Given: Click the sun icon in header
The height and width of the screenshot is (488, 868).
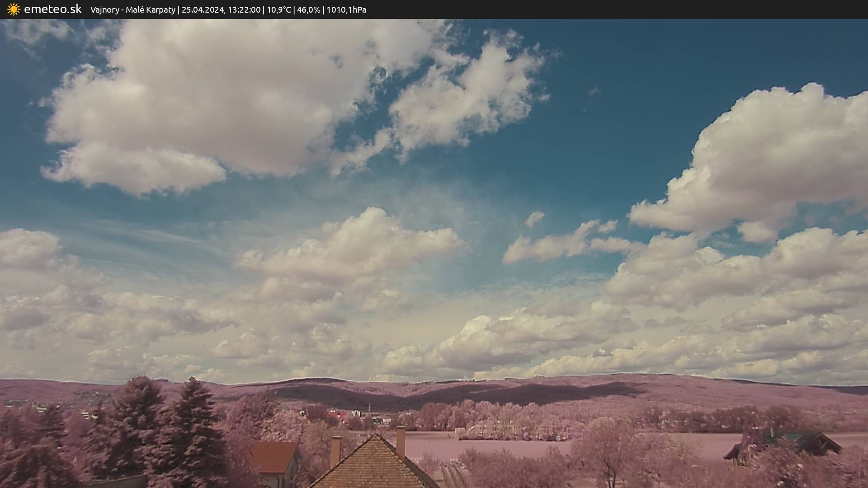Looking at the screenshot, I should coord(14,9).
